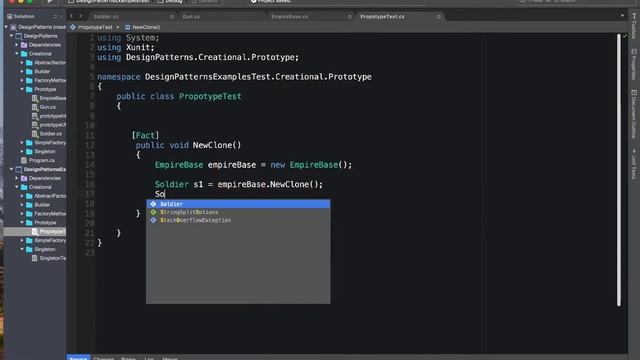640x360 pixels.
Task: Navigate back and forward arrows in editor
Action: coord(76,16)
